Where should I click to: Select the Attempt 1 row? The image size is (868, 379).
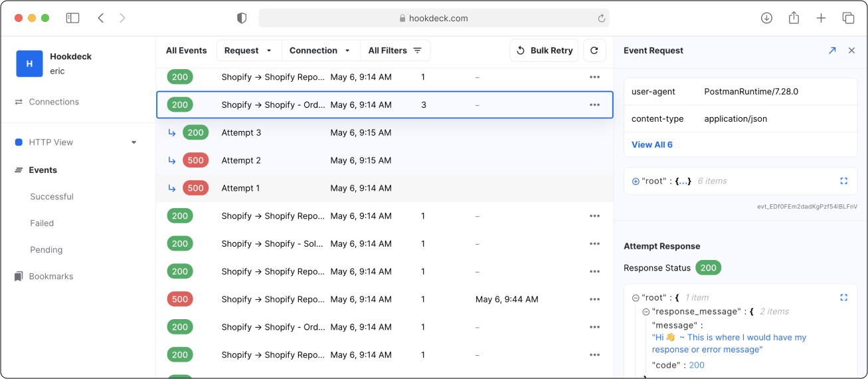point(385,188)
